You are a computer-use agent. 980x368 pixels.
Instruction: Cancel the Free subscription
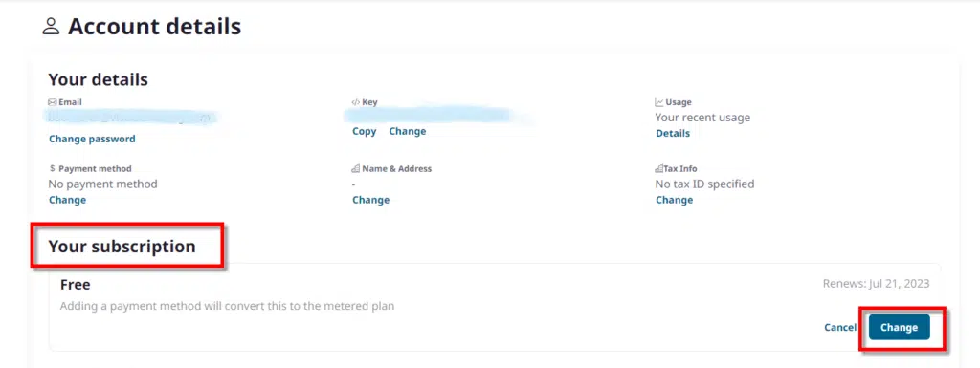[840, 328]
